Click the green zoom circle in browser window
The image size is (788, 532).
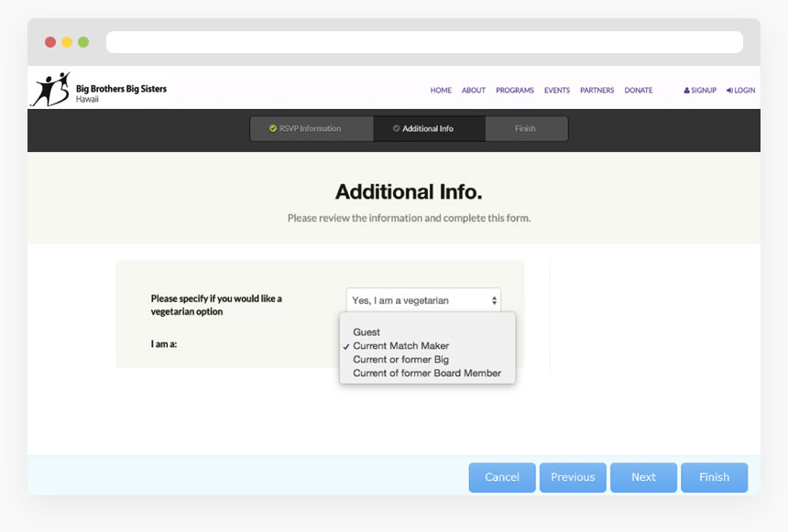coord(82,41)
